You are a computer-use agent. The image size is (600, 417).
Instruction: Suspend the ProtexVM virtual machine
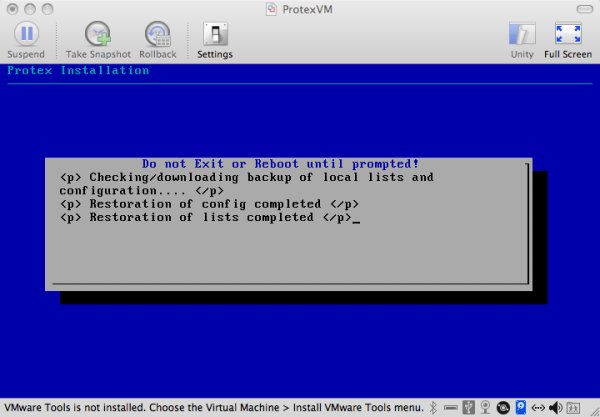(x=26, y=39)
